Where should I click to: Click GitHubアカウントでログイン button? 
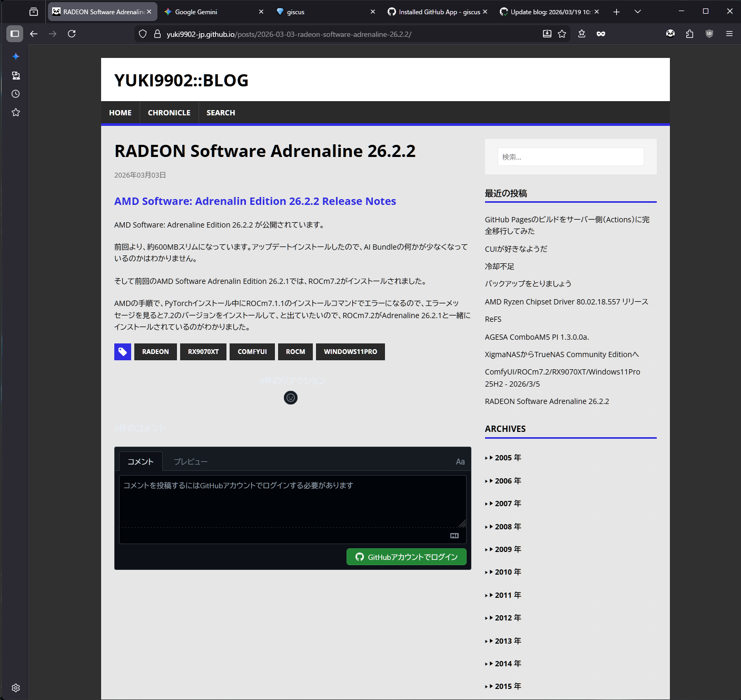[x=406, y=557]
